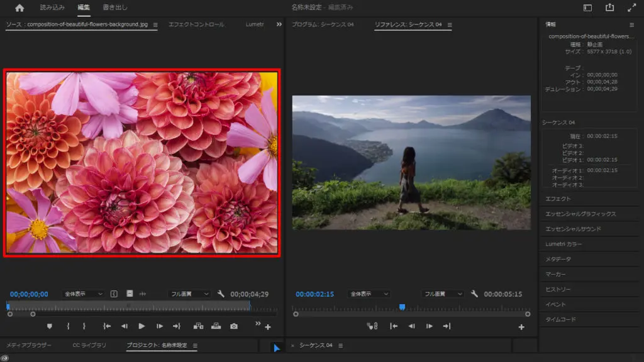Expand the Lumetri カラー panel
This screenshot has width=644, height=362.
point(564,244)
